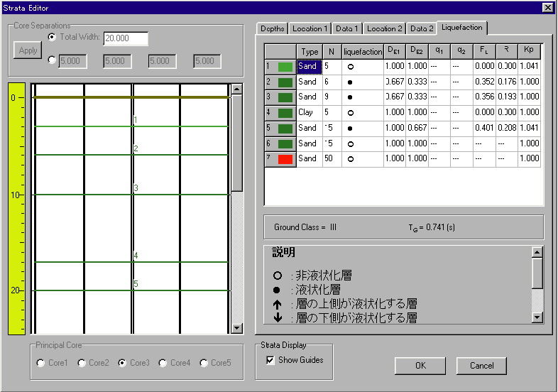Click the scroll down arrow of strata view
This screenshot has height=392, width=558.
pyautogui.click(x=237, y=328)
